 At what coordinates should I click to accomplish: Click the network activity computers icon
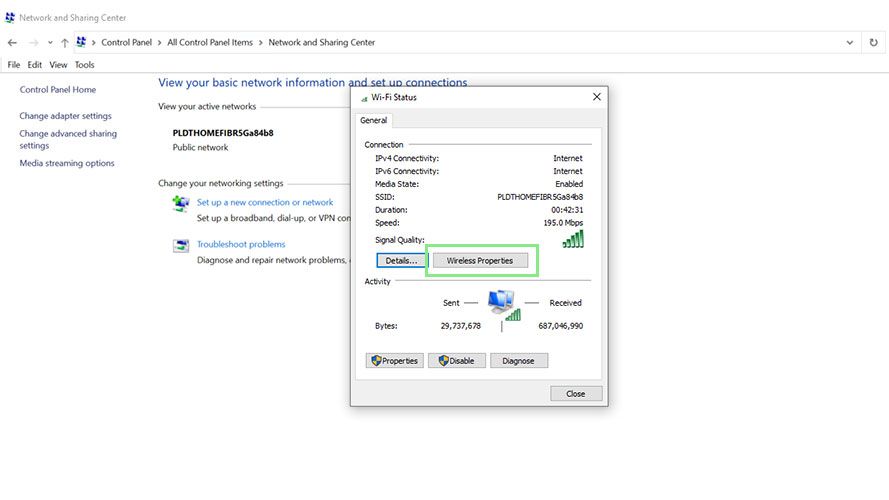[x=502, y=304]
